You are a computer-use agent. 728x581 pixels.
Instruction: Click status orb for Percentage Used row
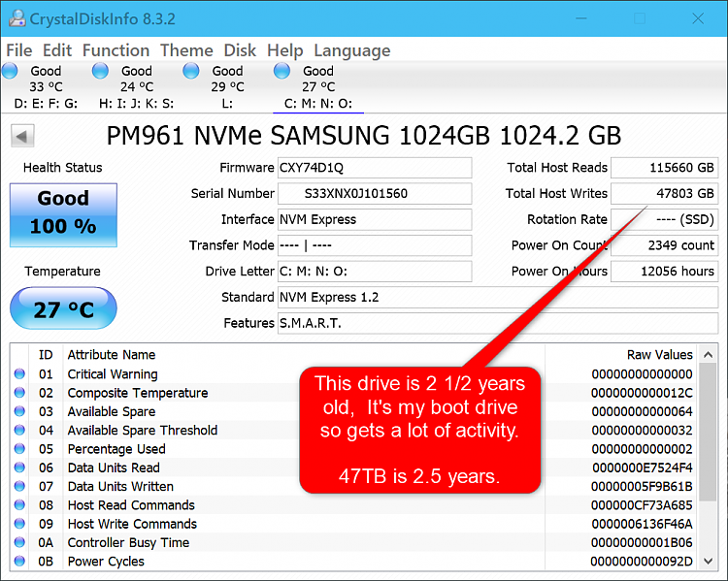click(19, 449)
